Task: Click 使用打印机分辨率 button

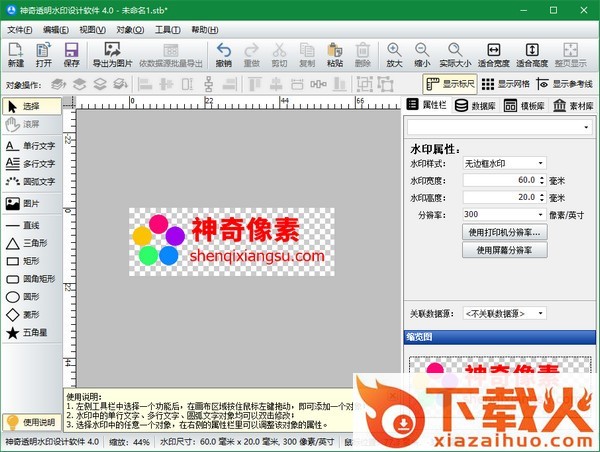Action: 505,232
